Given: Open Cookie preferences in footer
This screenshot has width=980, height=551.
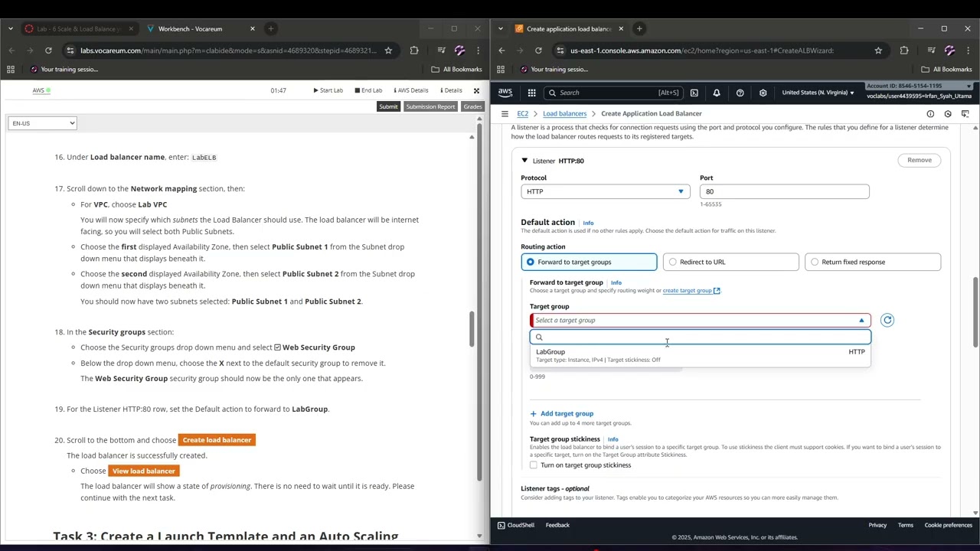Looking at the screenshot, I should point(948,525).
